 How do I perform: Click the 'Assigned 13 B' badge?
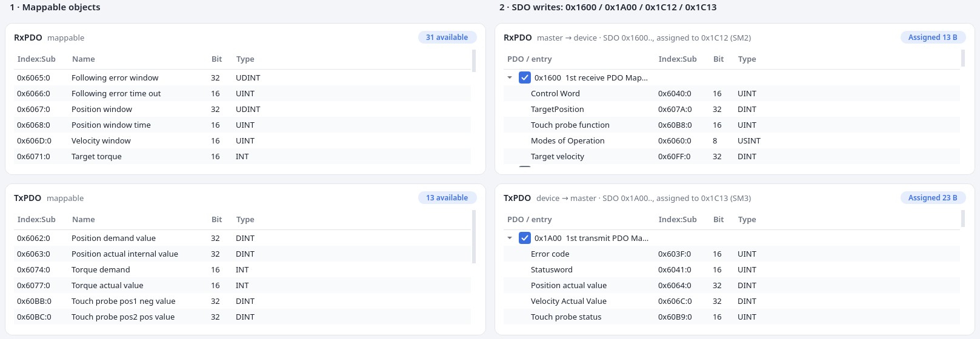pos(933,38)
